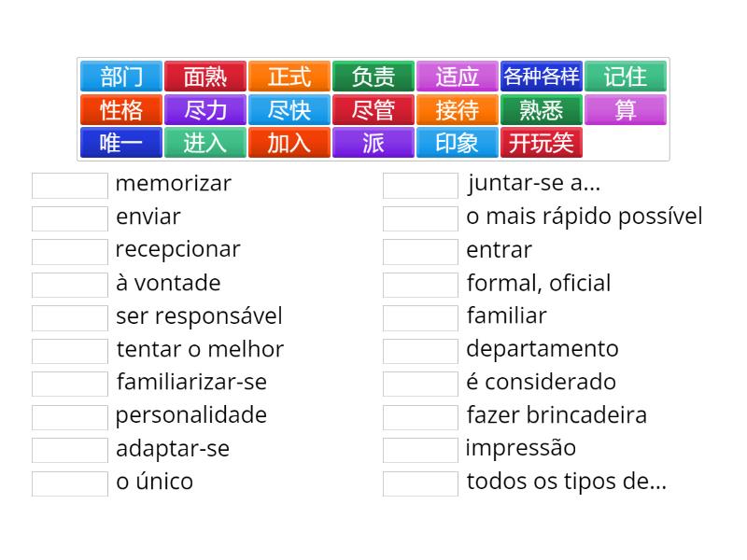Select the answer box for fazer brincadeira
The height and width of the screenshot is (560, 747).
(x=421, y=416)
